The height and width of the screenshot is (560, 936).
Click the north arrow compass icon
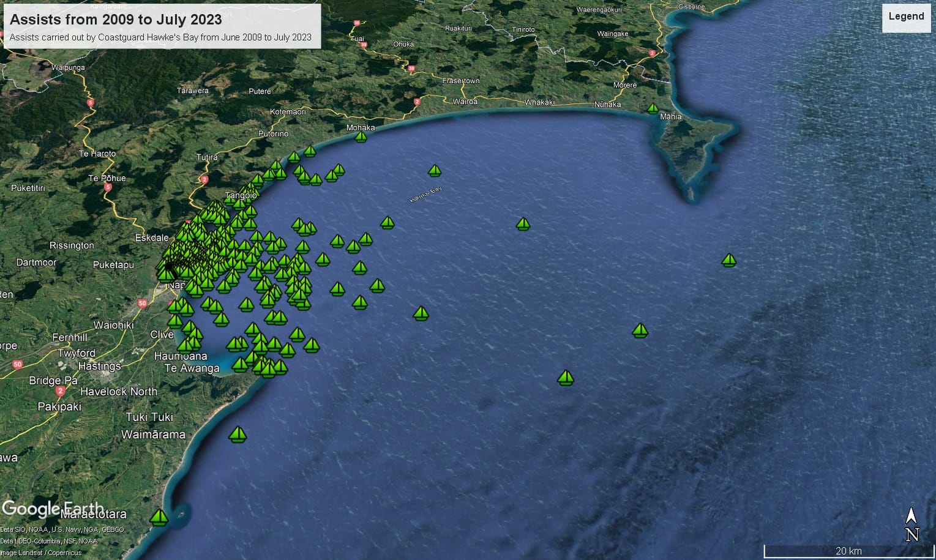point(912,525)
